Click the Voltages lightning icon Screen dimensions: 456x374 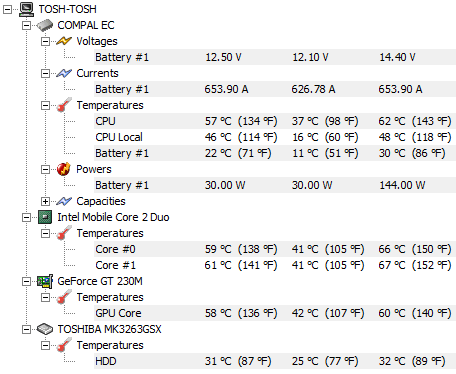coord(64,41)
